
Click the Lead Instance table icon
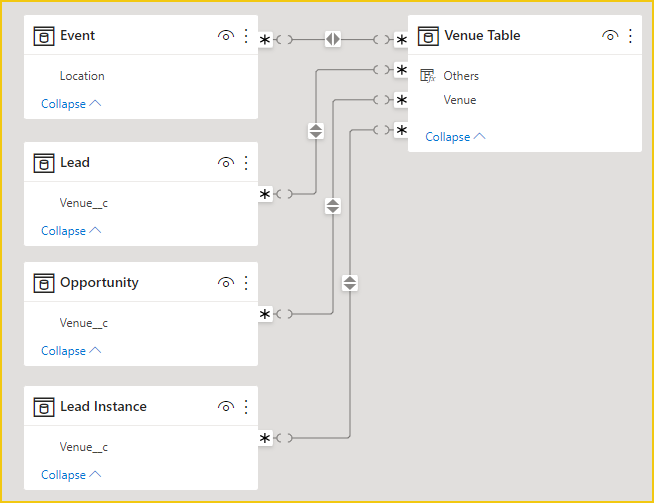[x=44, y=407]
